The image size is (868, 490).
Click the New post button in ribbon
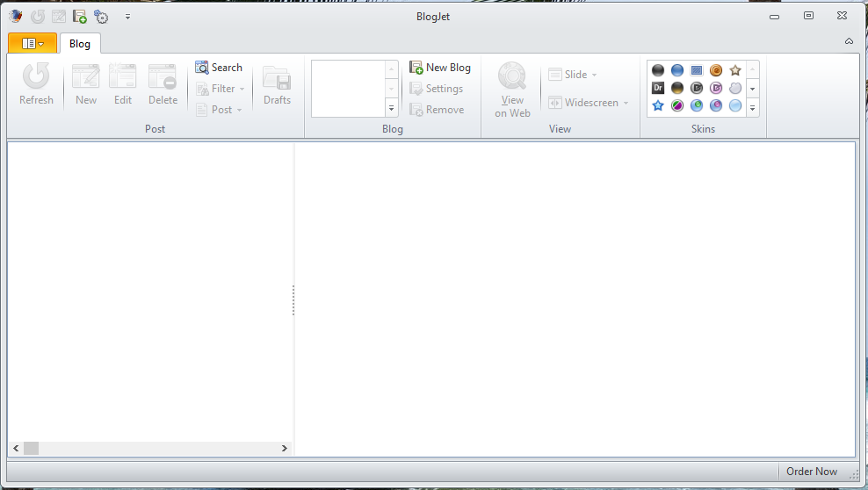[x=86, y=84]
